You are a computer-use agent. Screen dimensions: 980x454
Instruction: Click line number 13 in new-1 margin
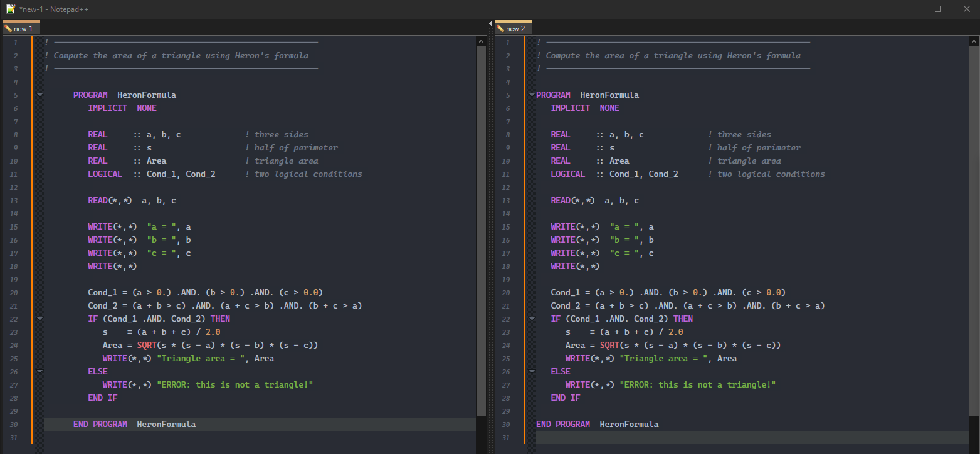point(14,201)
